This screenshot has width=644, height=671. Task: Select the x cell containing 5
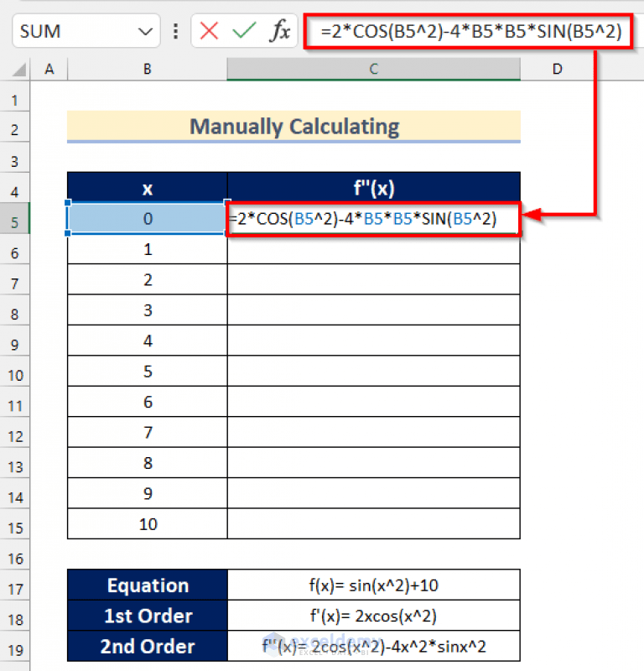click(x=148, y=371)
